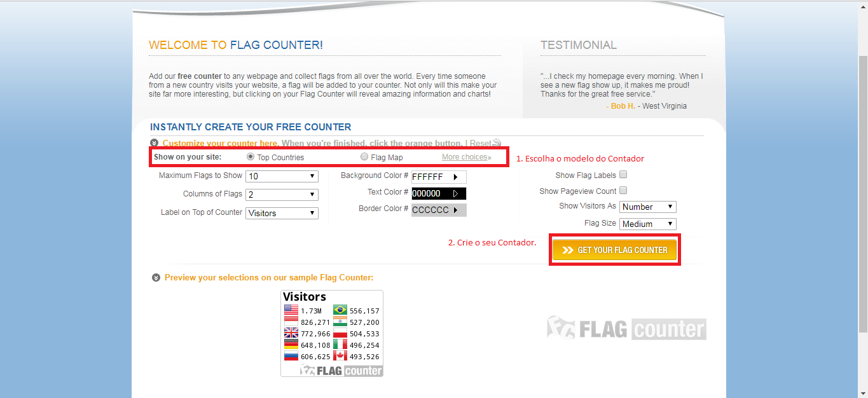Image resolution: width=868 pixels, height=398 pixels.
Task: Click the Visitors heading in the preview counter
Action: coord(305,297)
